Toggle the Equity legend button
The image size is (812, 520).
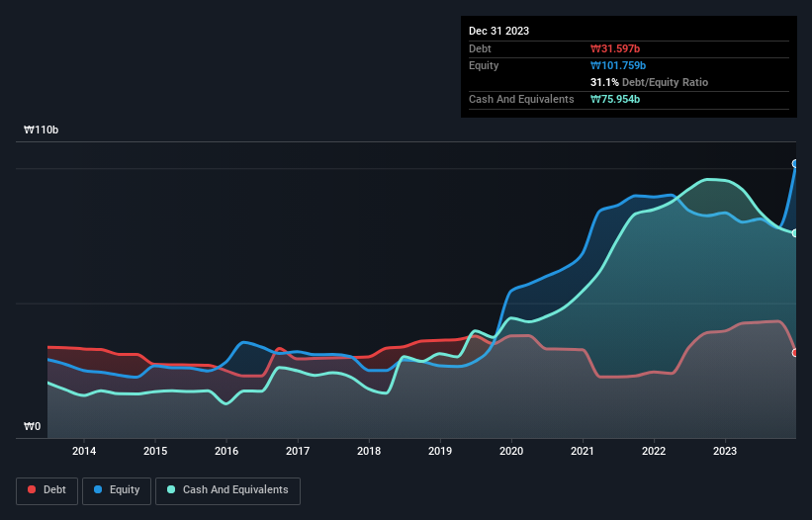[117, 490]
